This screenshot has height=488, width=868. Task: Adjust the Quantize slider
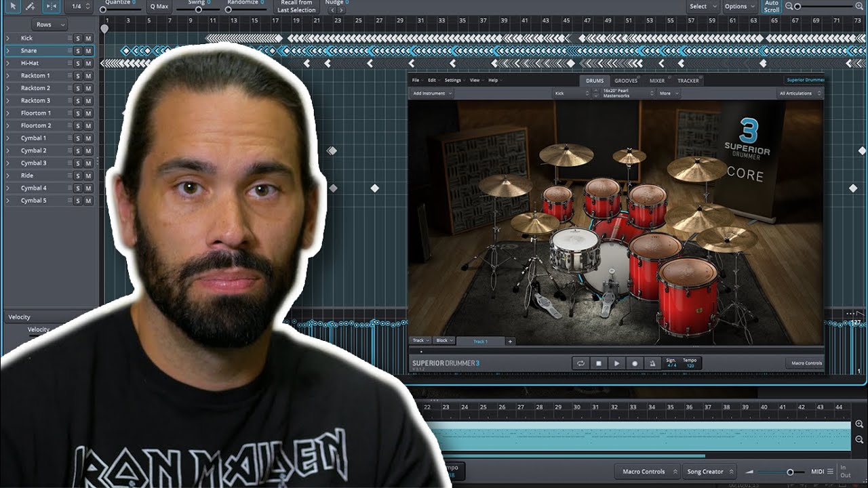[x=122, y=9]
